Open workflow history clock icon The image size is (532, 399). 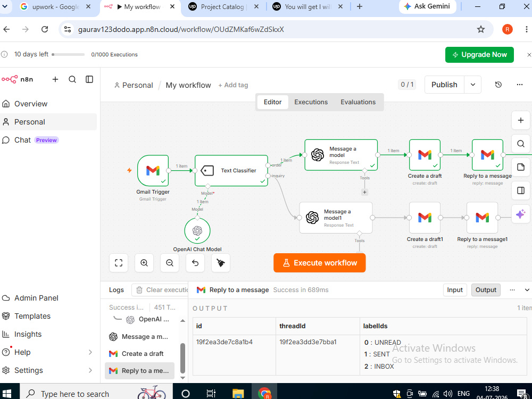pyautogui.click(x=498, y=85)
